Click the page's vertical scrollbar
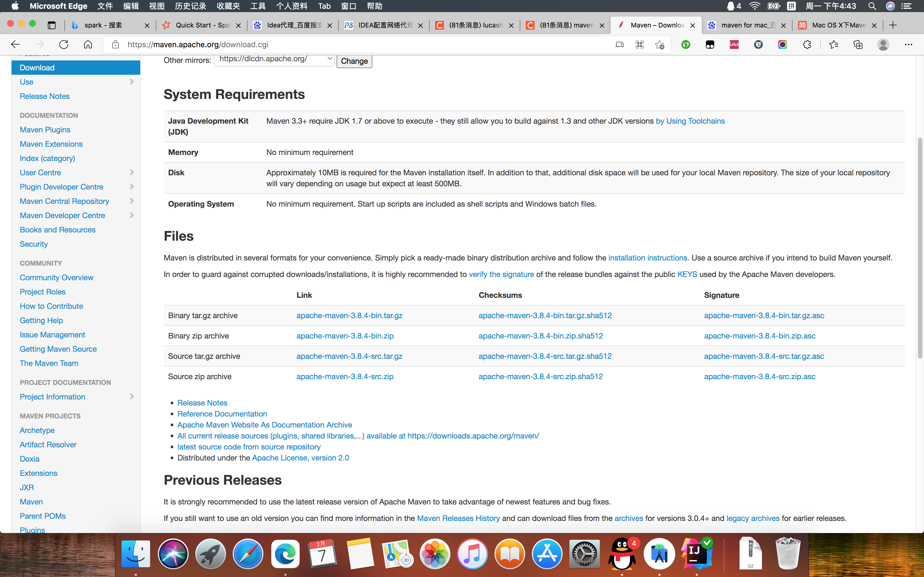The height and width of the screenshot is (577, 924). (x=920, y=248)
